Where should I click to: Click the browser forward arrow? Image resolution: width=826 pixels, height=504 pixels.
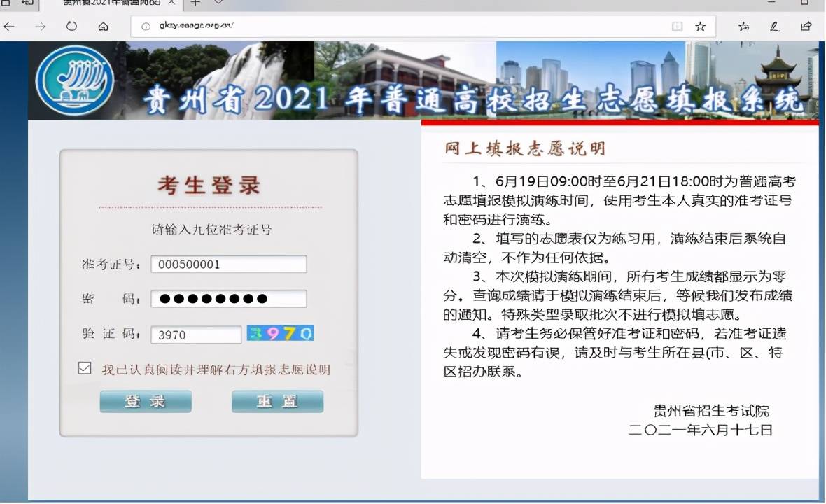(40, 27)
